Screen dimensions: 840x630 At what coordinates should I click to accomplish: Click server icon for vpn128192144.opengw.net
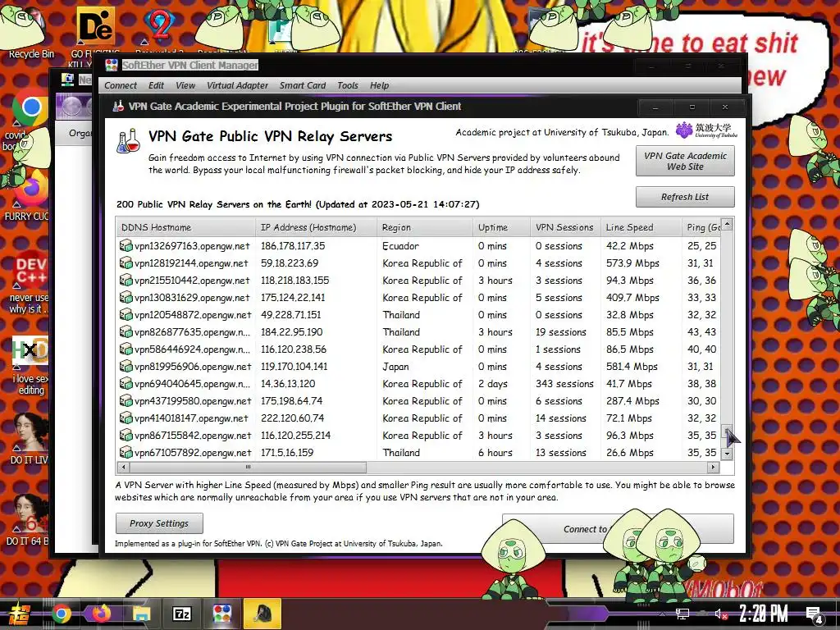pos(126,263)
